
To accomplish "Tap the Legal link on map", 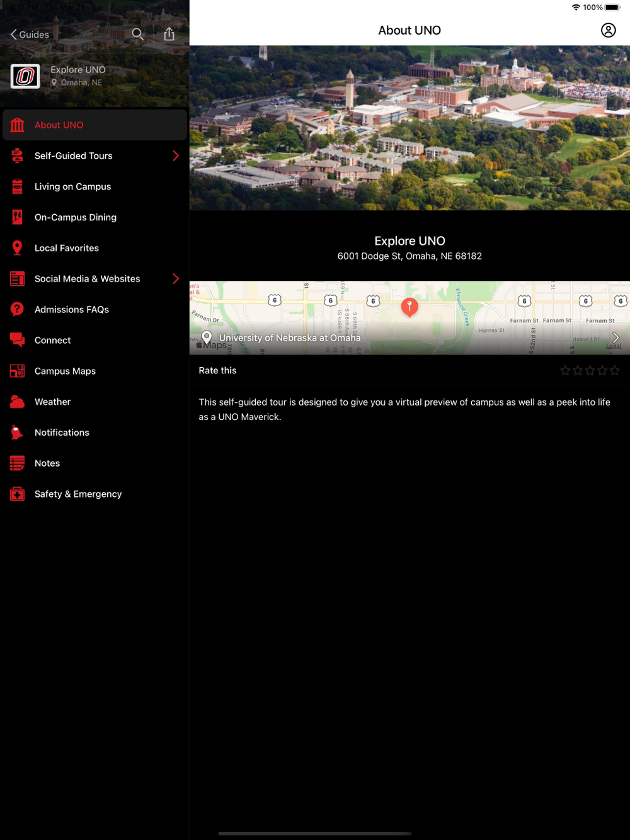I will (x=614, y=346).
